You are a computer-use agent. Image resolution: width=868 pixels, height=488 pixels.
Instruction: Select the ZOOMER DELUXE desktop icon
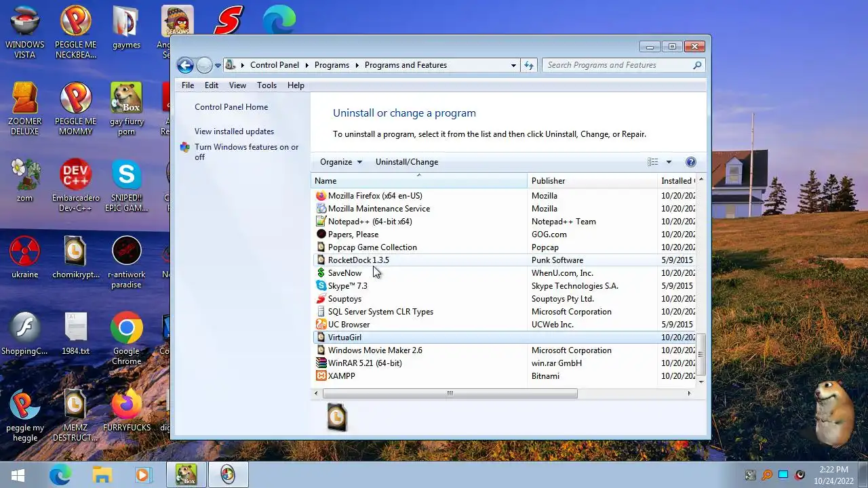point(25,108)
